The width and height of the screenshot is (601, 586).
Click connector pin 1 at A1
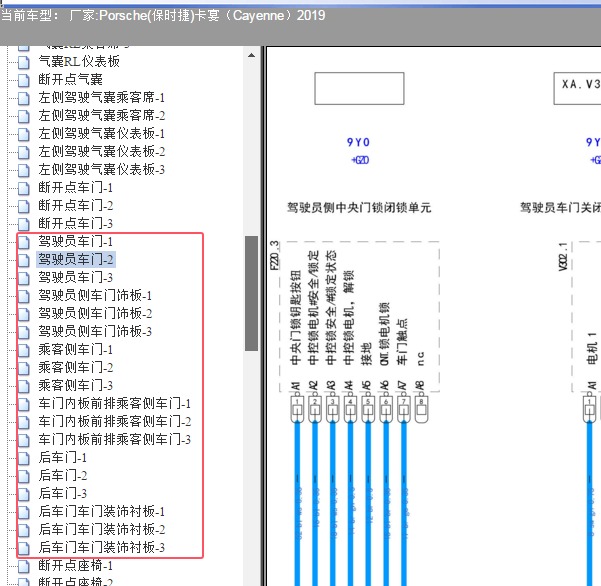(x=297, y=409)
